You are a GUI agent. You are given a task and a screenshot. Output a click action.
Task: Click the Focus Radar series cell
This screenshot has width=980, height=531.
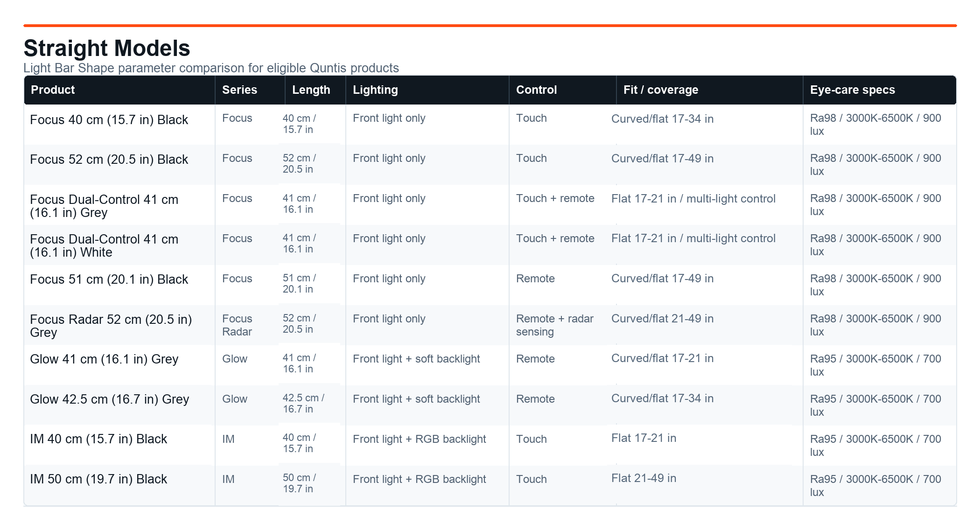pyautogui.click(x=237, y=325)
